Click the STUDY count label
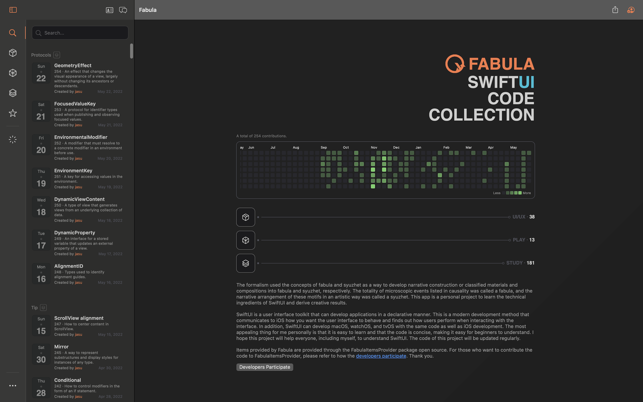This screenshot has height=402, width=643. (520, 263)
